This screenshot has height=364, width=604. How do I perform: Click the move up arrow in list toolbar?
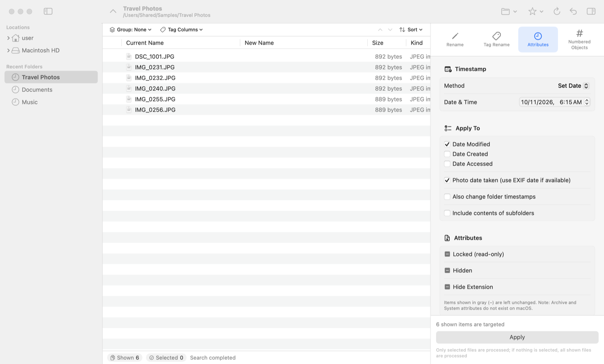[380, 29]
